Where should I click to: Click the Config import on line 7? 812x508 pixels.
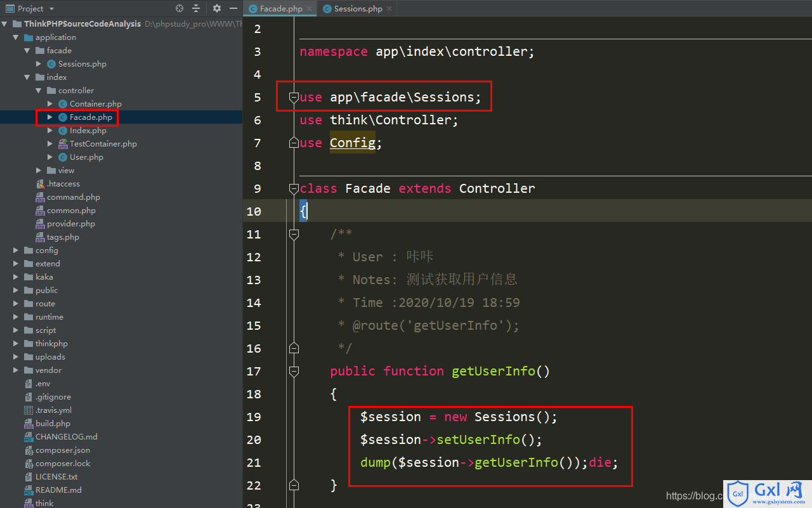click(353, 143)
